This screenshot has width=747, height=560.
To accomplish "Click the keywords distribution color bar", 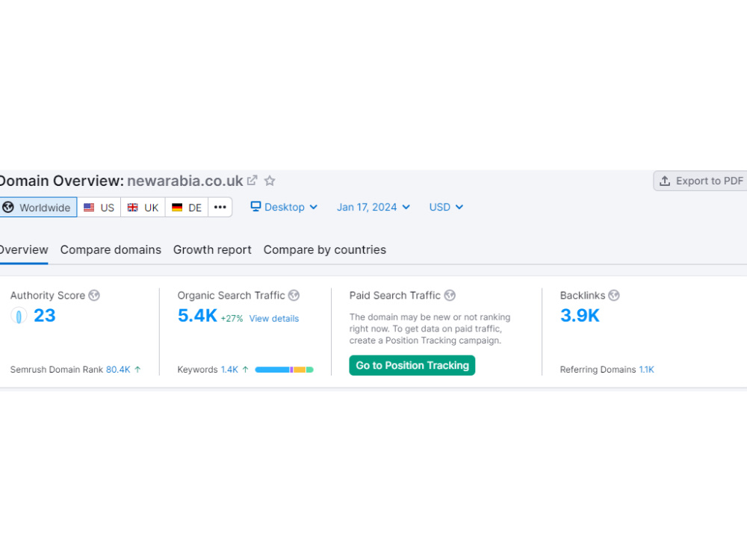I will (284, 370).
